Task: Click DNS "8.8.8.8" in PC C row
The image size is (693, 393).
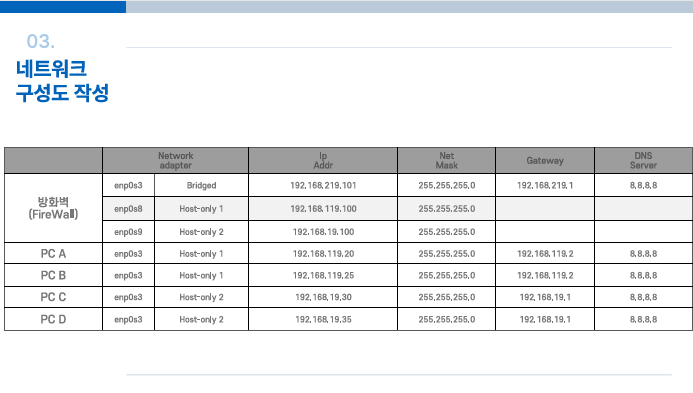Action: click(643, 297)
